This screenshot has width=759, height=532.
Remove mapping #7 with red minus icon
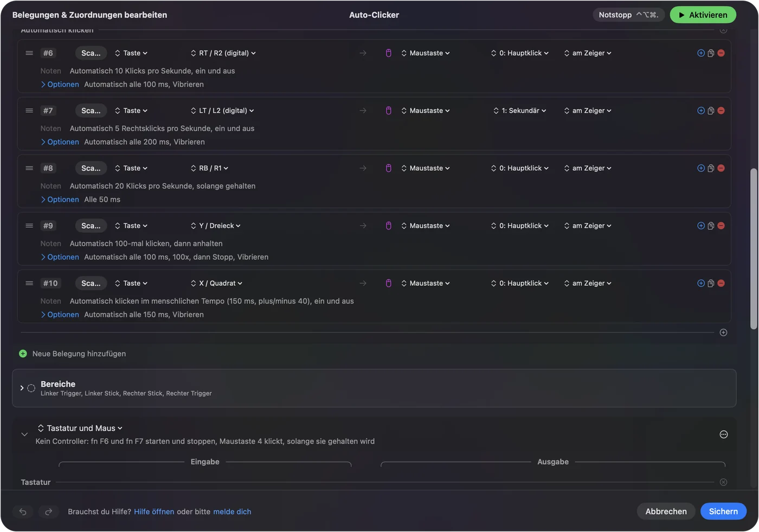pyautogui.click(x=721, y=111)
